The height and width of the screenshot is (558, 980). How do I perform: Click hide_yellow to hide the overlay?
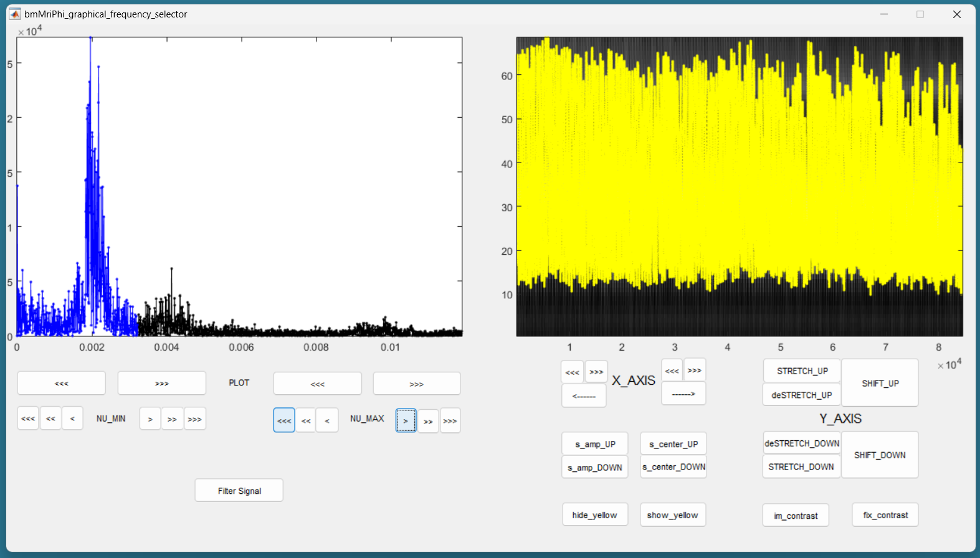coord(595,514)
